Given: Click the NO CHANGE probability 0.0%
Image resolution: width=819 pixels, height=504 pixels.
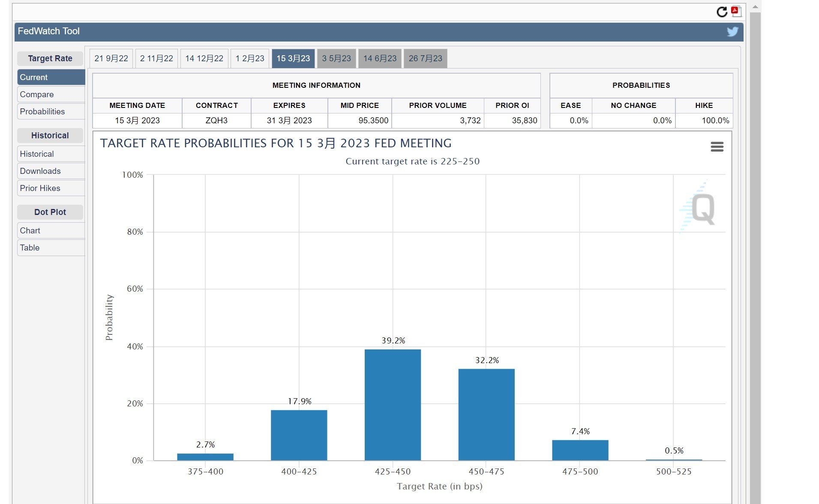Looking at the screenshot, I should pos(662,121).
